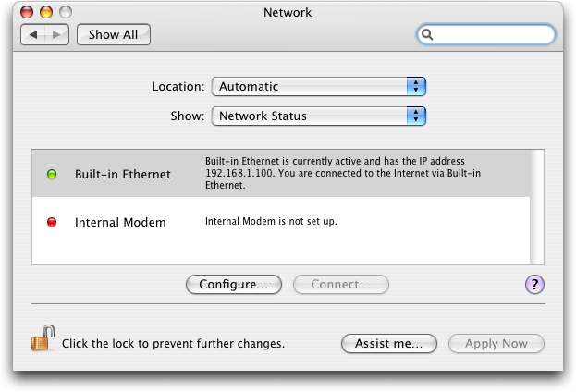Close the Network window with the red button
The height and width of the screenshot is (392, 576).
point(27,12)
